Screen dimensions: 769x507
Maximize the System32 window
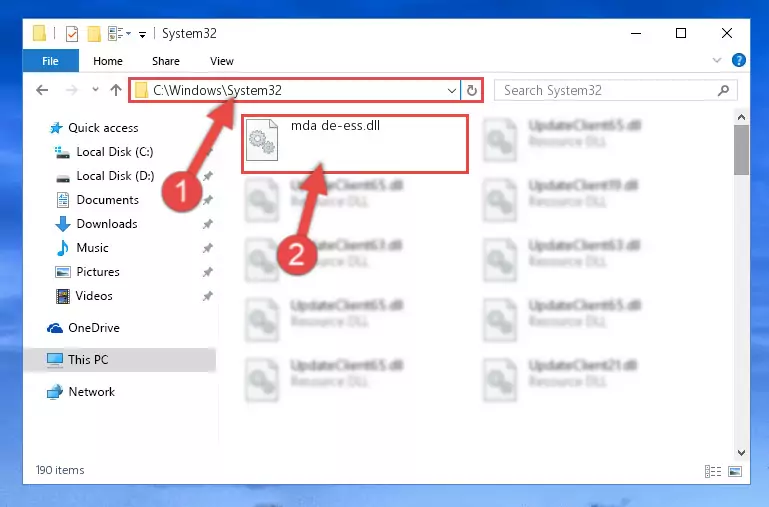click(681, 33)
